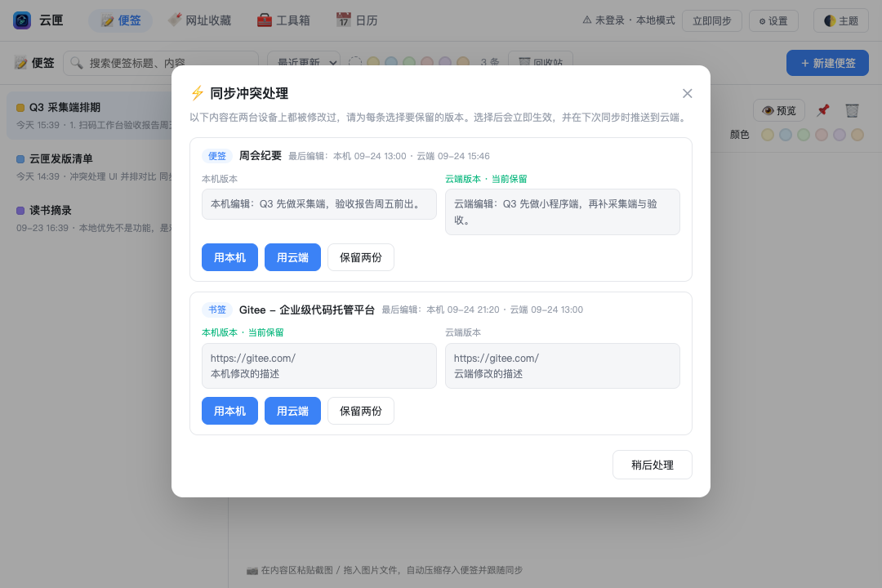Toggle the 预览 preview mode
Image resolution: width=882 pixels, height=588 pixels.
coord(779,110)
